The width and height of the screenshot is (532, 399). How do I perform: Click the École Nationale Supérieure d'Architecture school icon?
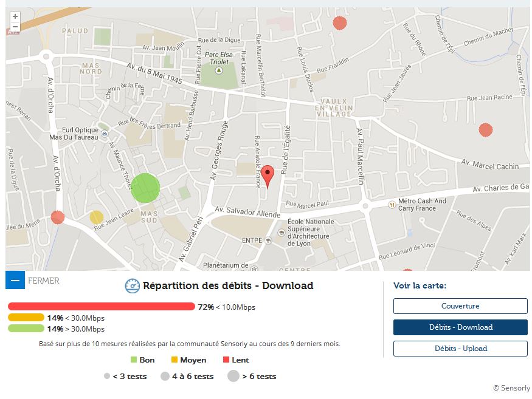click(282, 233)
